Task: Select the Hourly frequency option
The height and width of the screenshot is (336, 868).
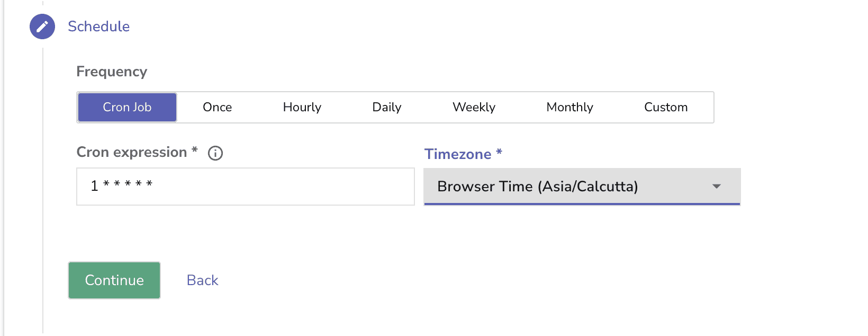Action: [302, 107]
